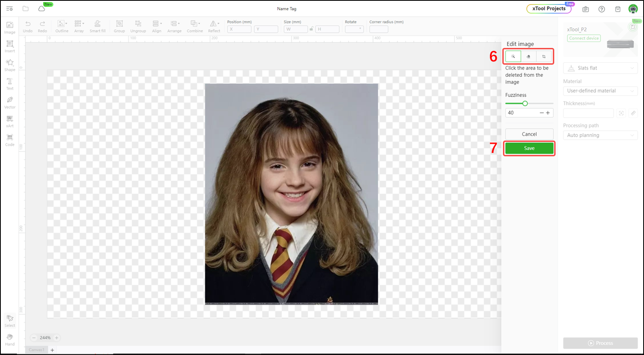
Task: Zoom in the canvas with plus
Action: [57, 338]
